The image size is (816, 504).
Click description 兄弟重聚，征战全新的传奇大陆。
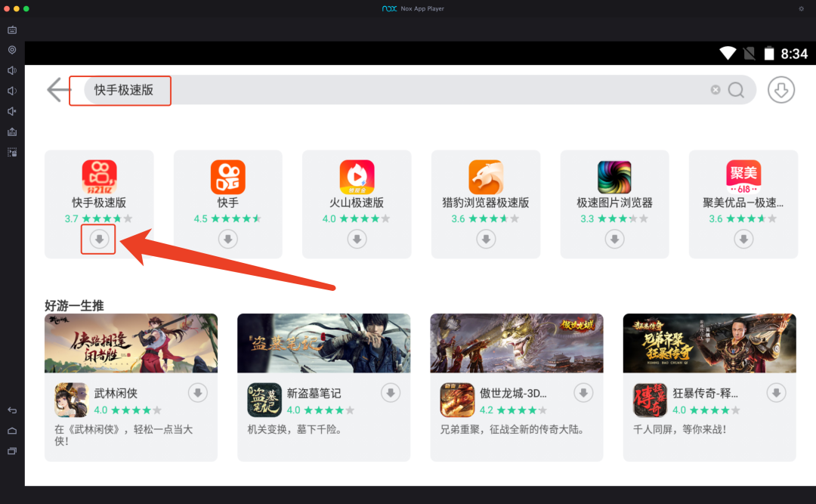(514, 429)
